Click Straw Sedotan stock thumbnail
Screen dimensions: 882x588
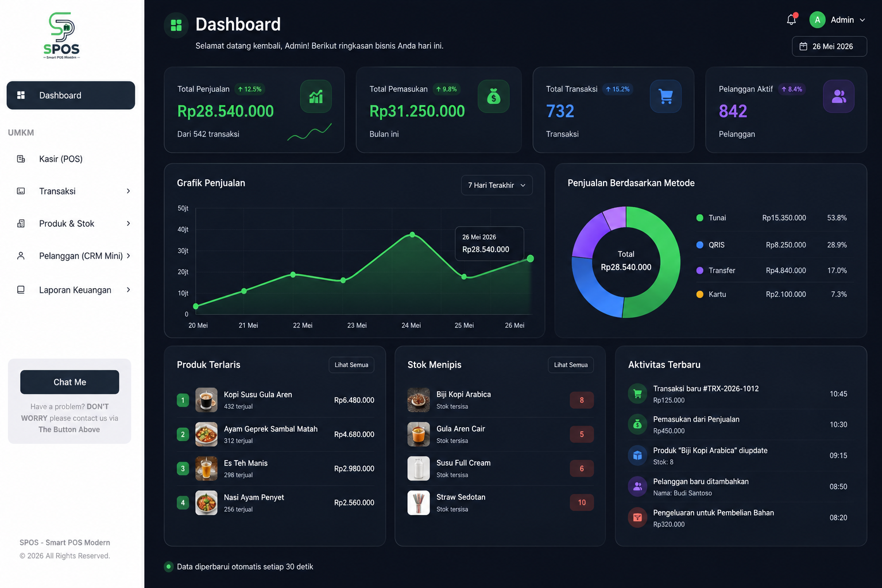(x=419, y=502)
